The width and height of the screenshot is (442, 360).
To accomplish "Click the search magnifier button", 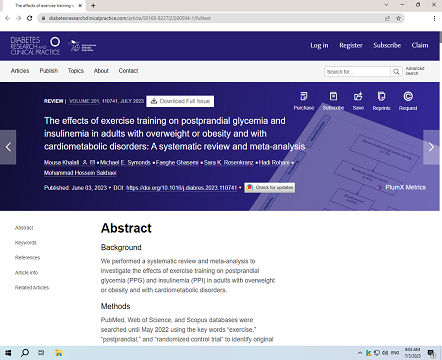I will click(x=396, y=71).
